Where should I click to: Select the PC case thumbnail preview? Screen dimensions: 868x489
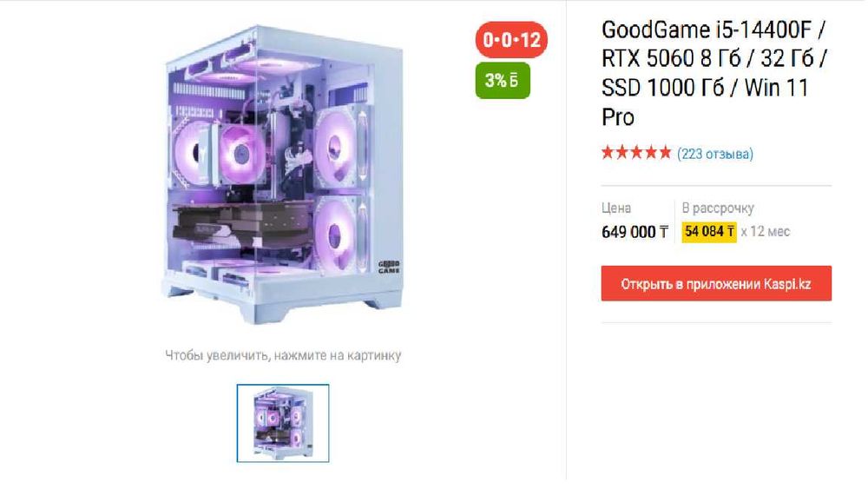(283, 423)
